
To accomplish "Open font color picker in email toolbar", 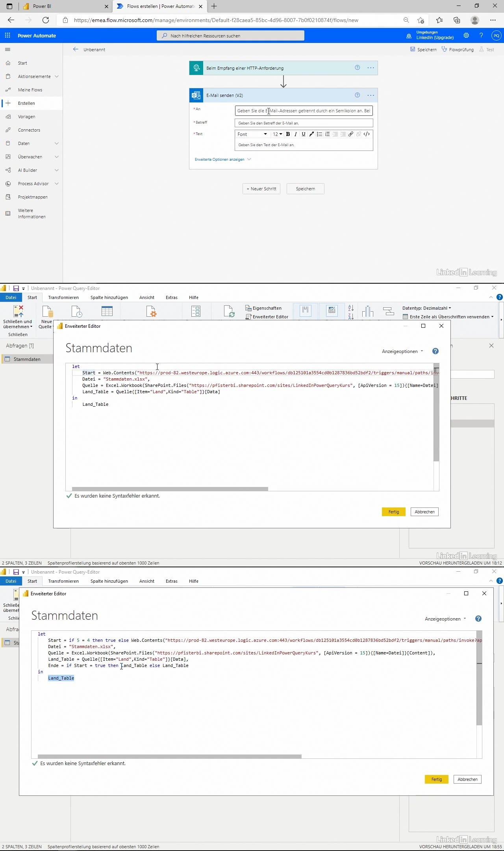I will [x=311, y=134].
